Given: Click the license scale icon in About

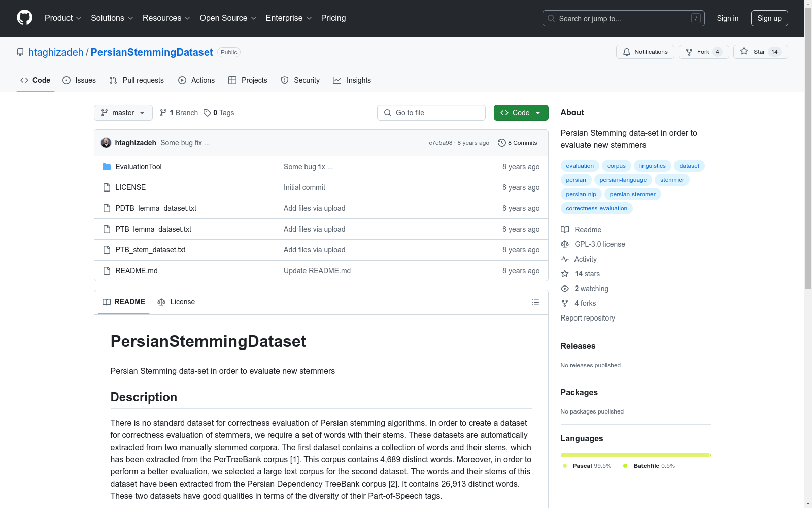Looking at the screenshot, I should point(565,244).
